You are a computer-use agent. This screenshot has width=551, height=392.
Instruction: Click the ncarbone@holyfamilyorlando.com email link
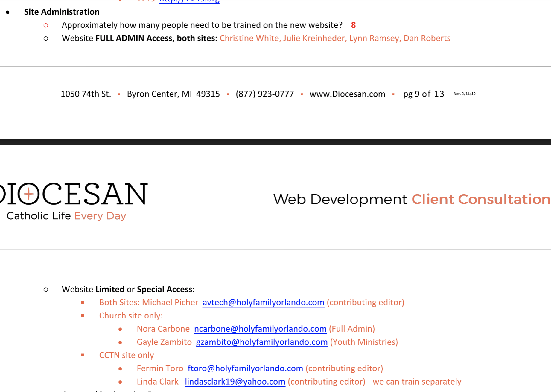pyautogui.click(x=260, y=329)
